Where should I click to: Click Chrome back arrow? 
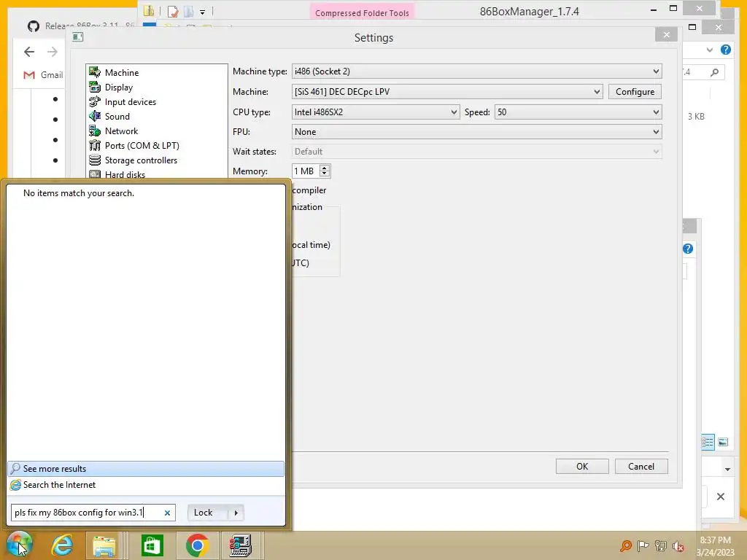click(29, 52)
